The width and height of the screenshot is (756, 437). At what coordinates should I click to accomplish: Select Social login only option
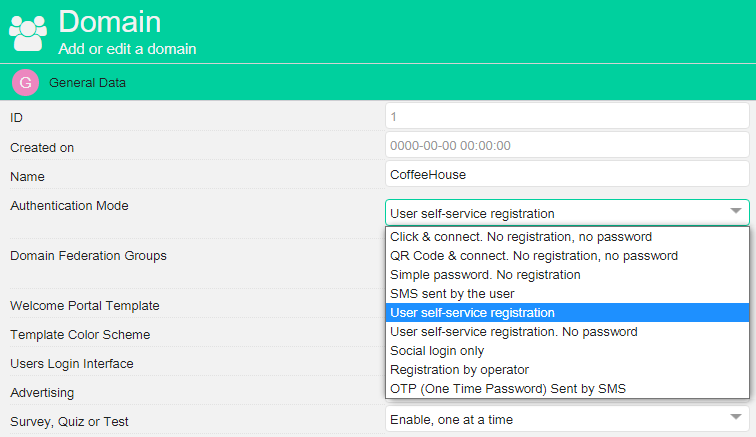[x=437, y=350]
